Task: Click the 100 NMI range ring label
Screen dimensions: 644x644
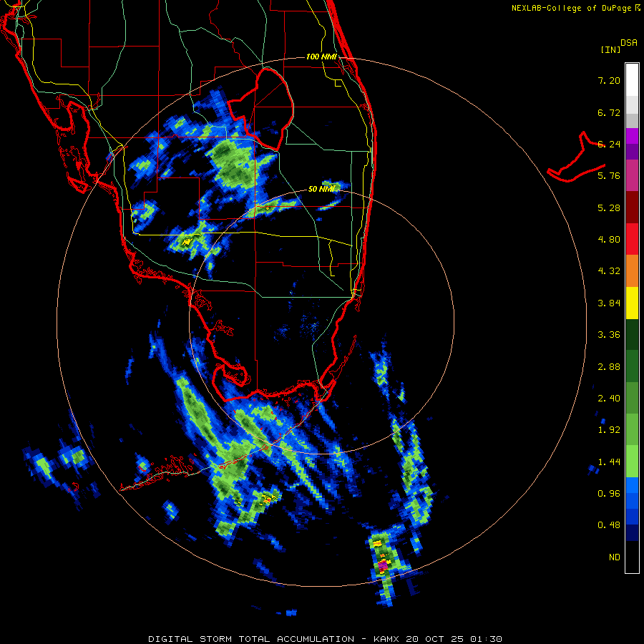Action: click(321, 57)
